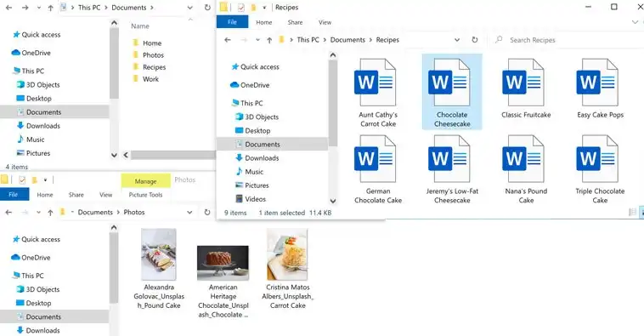Open OneDrive in Recipes window sidebar
This screenshot has height=336, width=644.
[250, 85]
